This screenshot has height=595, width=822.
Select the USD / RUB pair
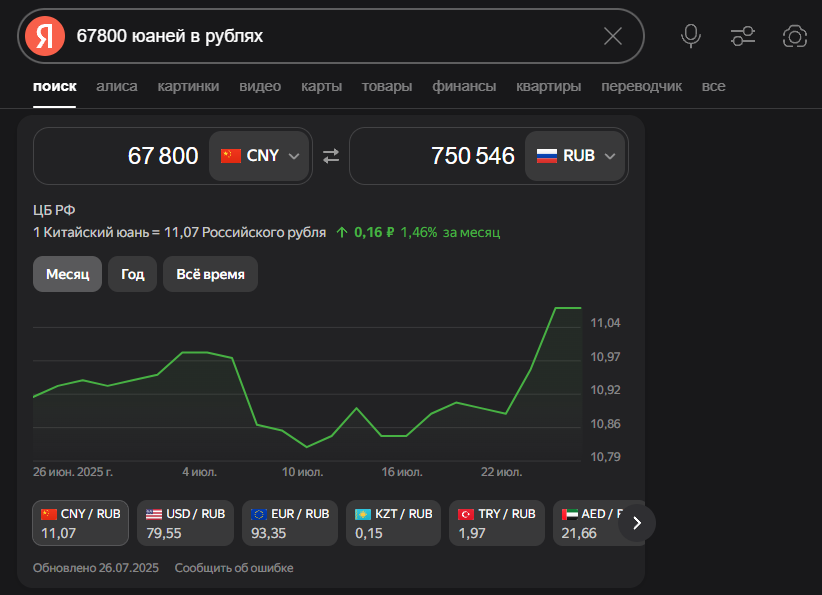[x=185, y=523]
